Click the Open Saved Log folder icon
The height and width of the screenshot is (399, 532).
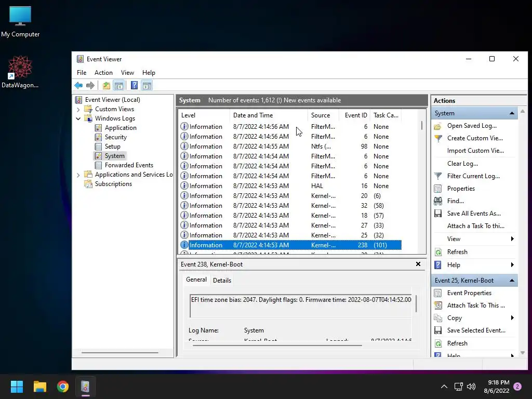[437, 126]
